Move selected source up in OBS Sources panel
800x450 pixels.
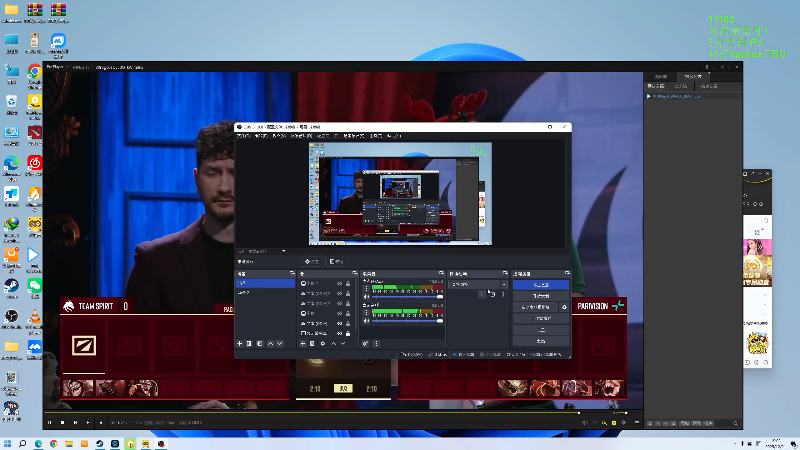tap(333, 343)
